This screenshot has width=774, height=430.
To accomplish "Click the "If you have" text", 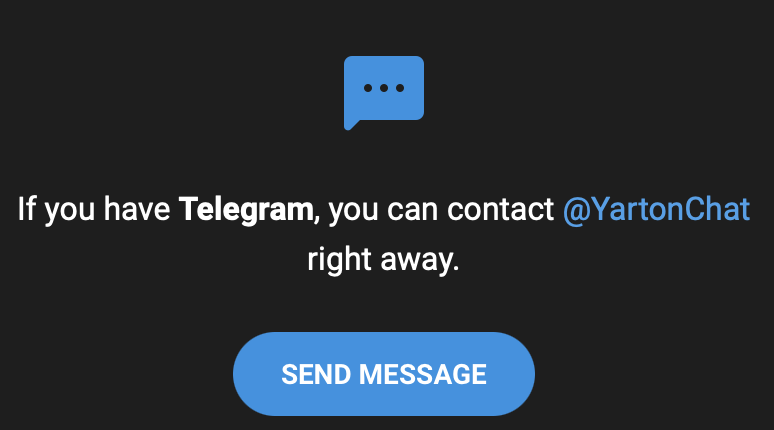I will (94, 209).
